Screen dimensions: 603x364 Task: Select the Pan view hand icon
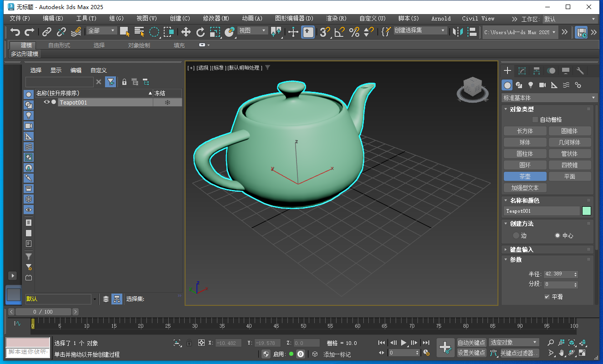pos(561,353)
